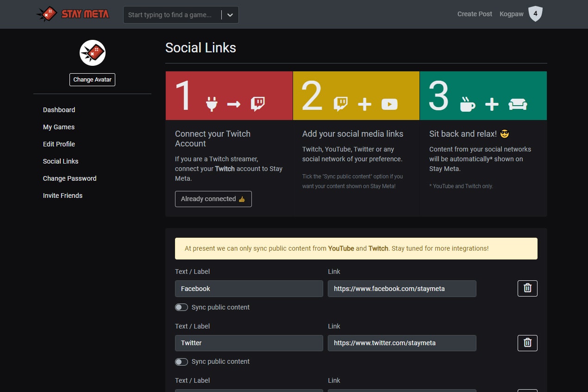Select Social Links in sidebar
Screen dimensions: 588x392
[x=61, y=161]
